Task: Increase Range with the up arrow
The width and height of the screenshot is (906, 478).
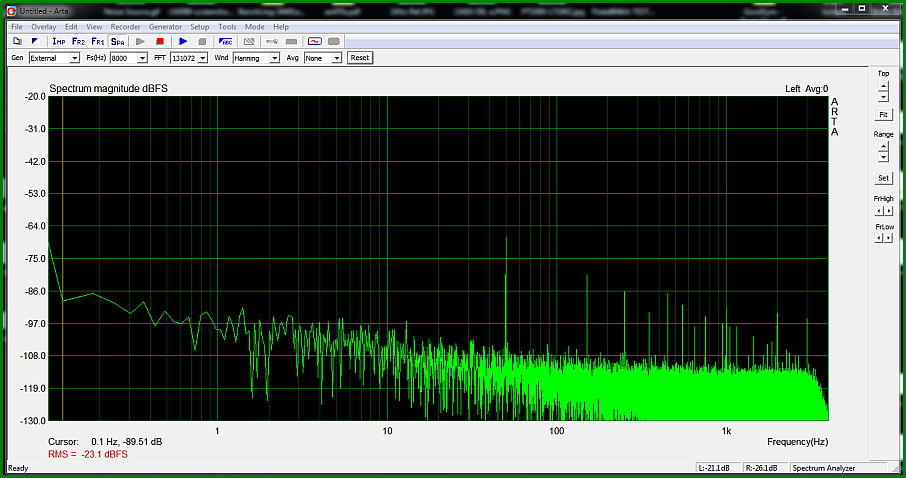Action: pos(883,147)
